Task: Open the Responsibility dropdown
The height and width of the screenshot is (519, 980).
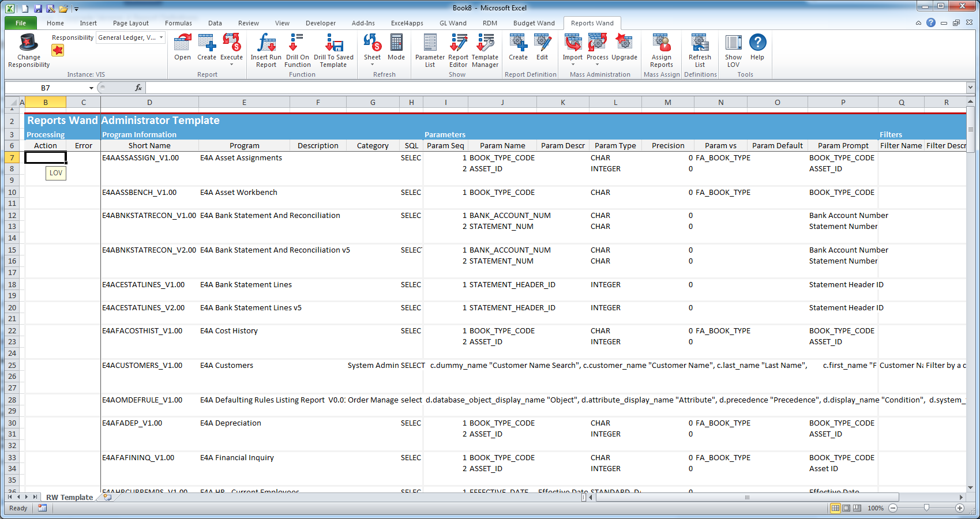Action: (x=162, y=37)
